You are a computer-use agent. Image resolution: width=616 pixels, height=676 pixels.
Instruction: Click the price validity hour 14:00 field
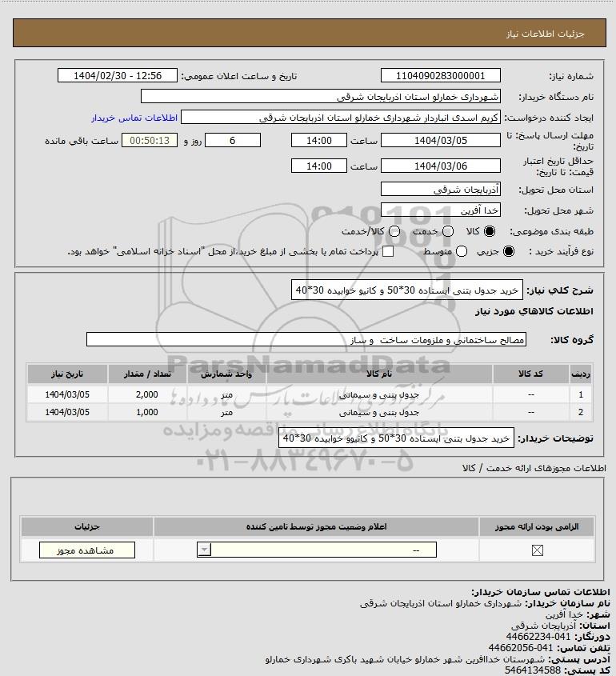[319, 166]
